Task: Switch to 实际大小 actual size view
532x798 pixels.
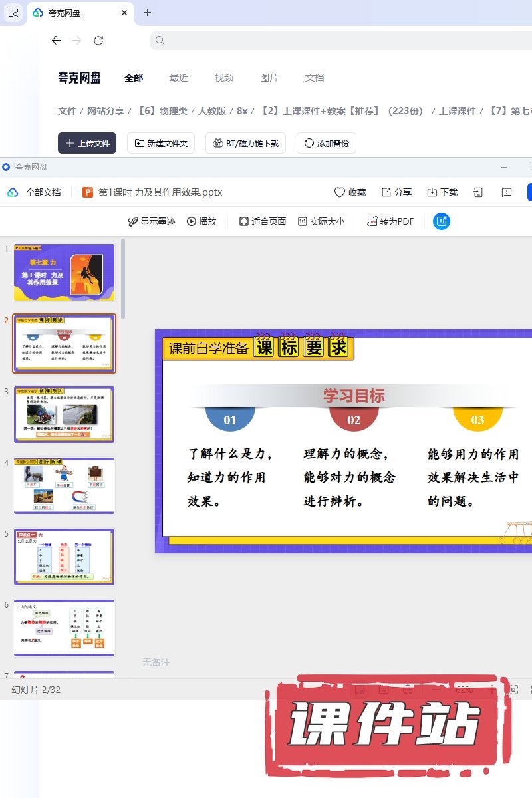Action: pos(321,221)
